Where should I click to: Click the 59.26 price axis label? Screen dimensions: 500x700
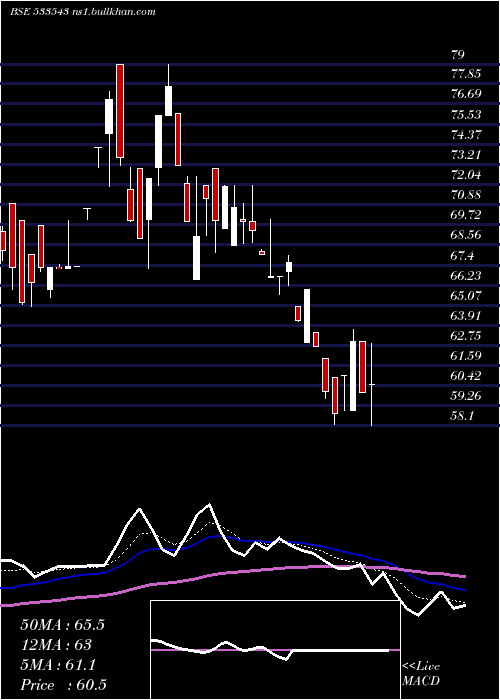(x=466, y=396)
